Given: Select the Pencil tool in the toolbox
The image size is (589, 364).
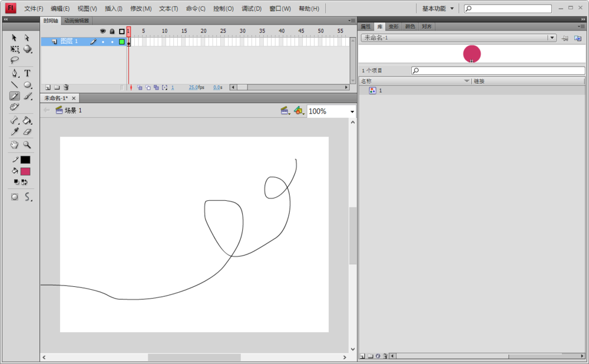Looking at the screenshot, I should pyautogui.click(x=14, y=96).
